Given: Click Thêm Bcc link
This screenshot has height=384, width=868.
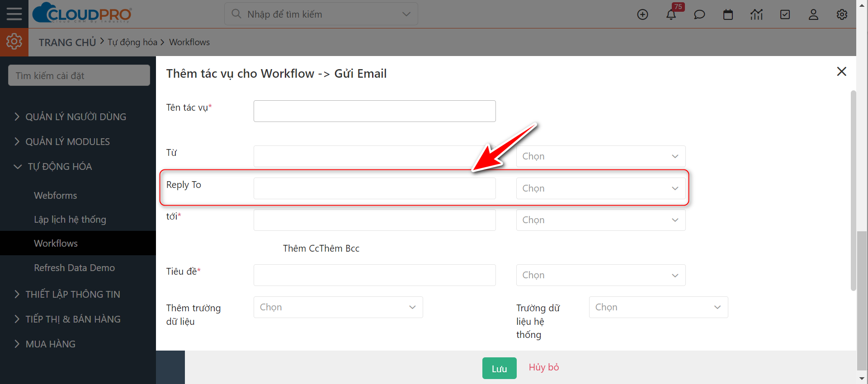Looking at the screenshot, I should click(340, 248).
